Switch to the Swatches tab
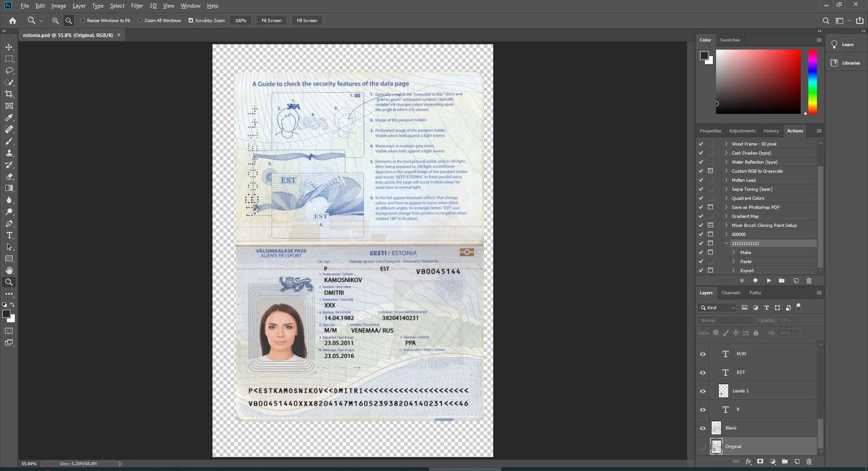Image resolution: width=868 pixels, height=471 pixels. tap(730, 40)
